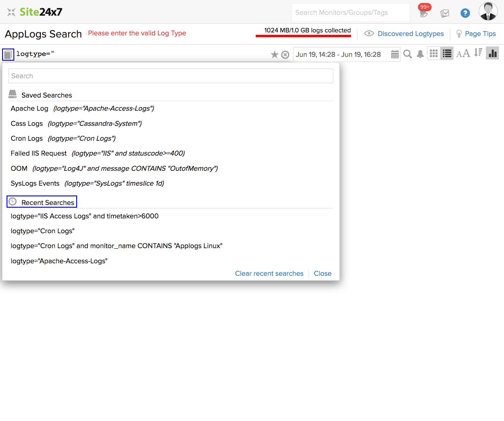Switch to grid view layout
This screenshot has width=504, height=421.
point(434,54)
